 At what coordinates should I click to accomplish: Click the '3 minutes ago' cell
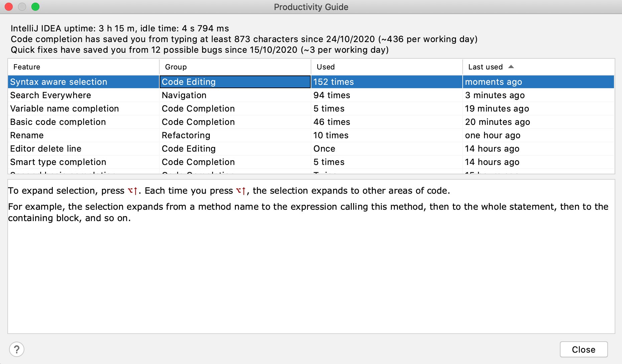538,95
